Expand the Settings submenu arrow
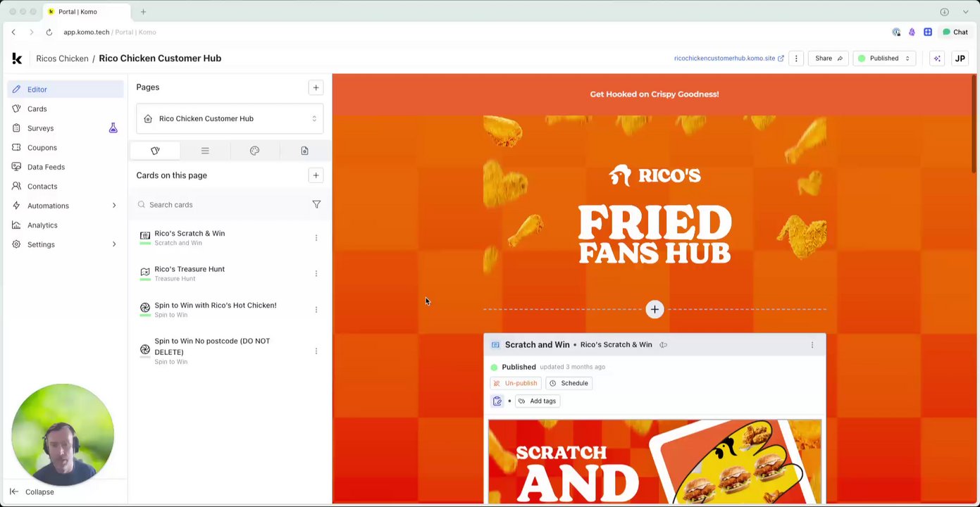 pyautogui.click(x=114, y=244)
